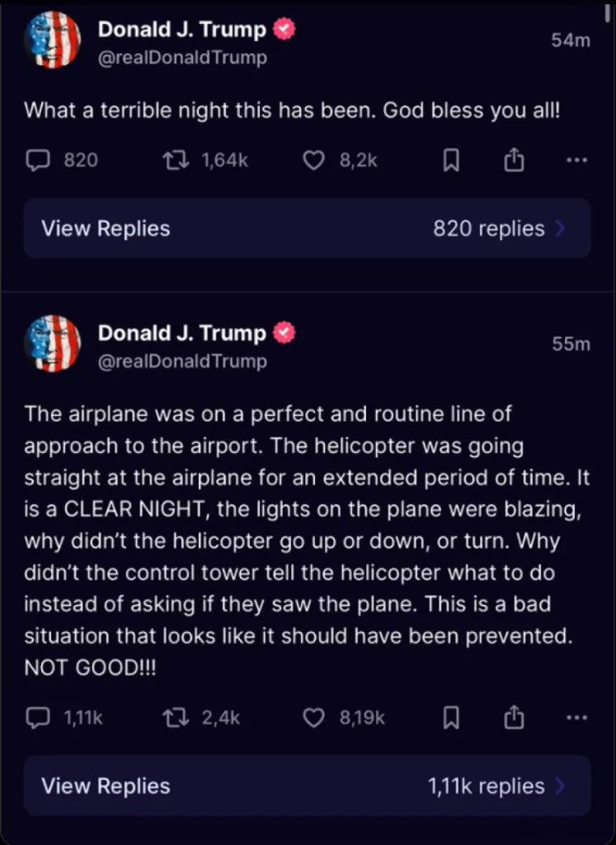Open more options on 55m post
The height and width of the screenshot is (845, 616).
(x=576, y=718)
